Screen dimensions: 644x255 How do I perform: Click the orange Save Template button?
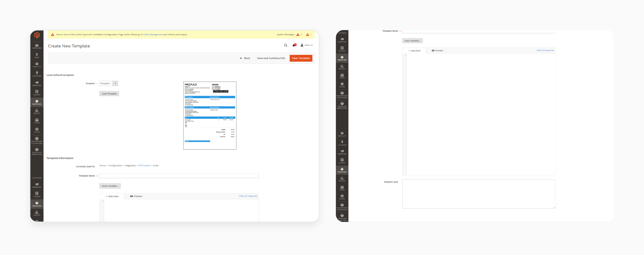(x=301, y=58)
